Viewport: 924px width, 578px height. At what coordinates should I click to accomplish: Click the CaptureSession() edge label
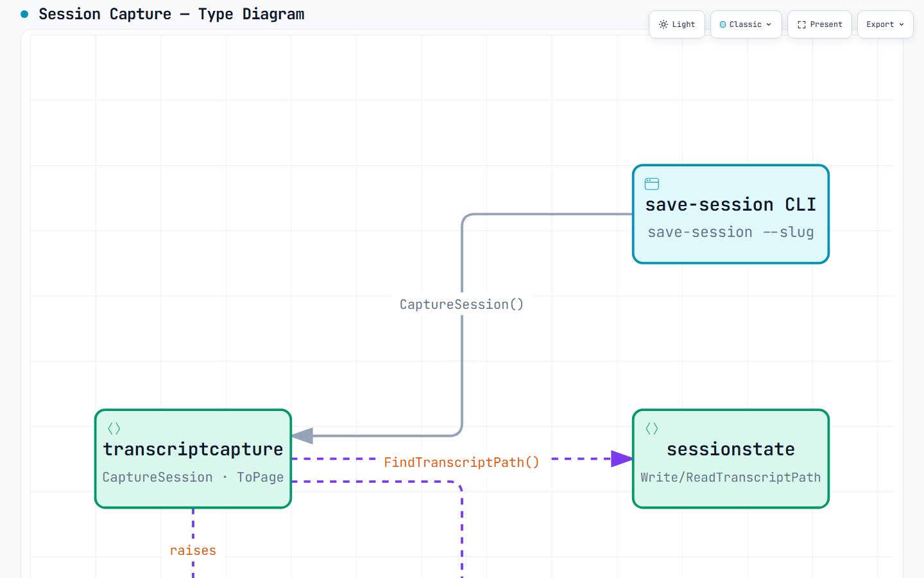click(462, 304)
